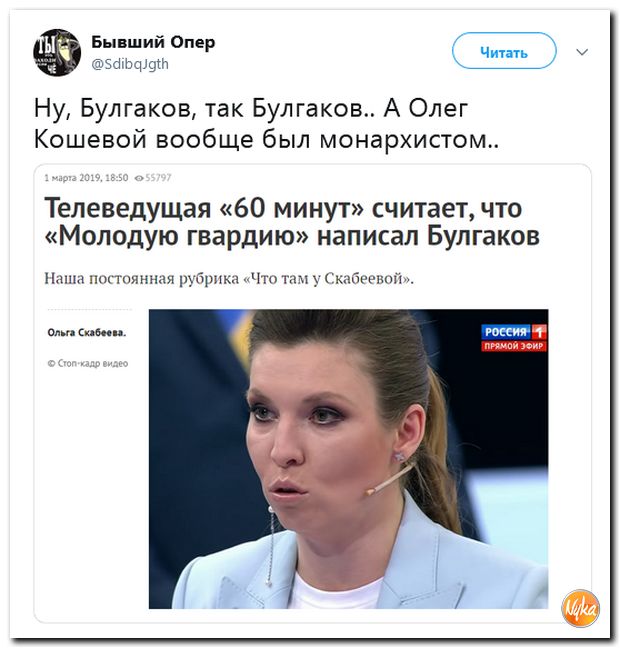Open the Бывший Опер display name
The image size is (621, 649).
coord(153,42)
